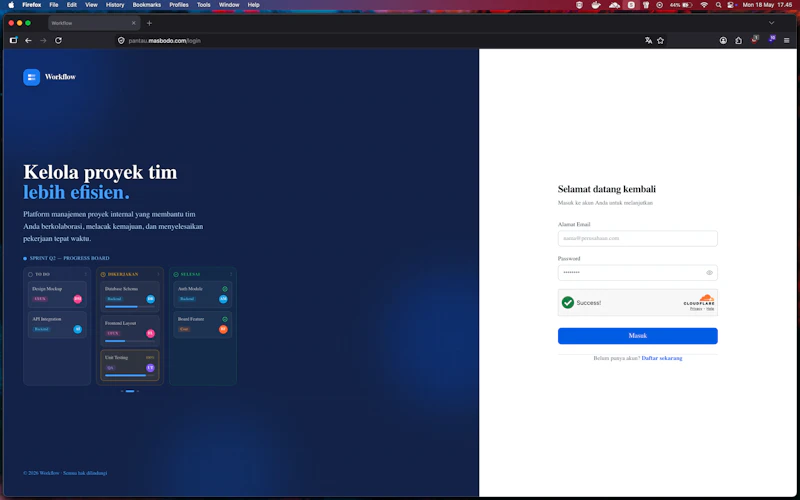800x500 pixels.
Task: Click purple extension icon with badge
Action: [772, 39]
